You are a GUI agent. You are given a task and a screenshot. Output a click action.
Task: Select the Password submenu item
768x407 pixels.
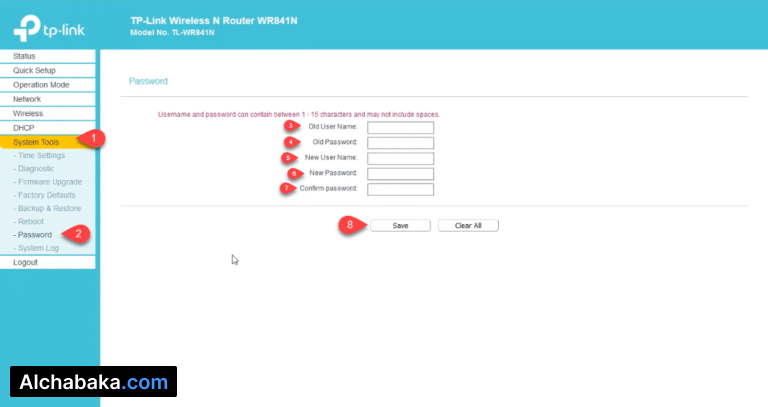coord(35,234)
